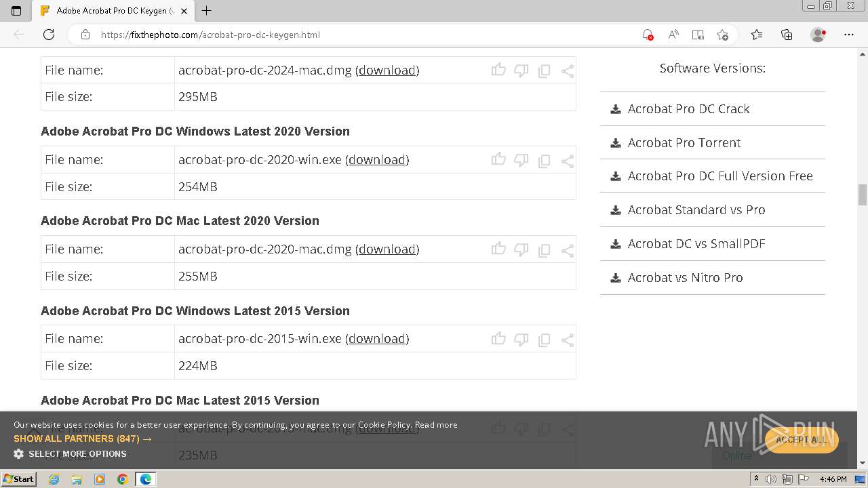Download acrobat-pro-dc-2020-mac.dmg

click(387, 249)
